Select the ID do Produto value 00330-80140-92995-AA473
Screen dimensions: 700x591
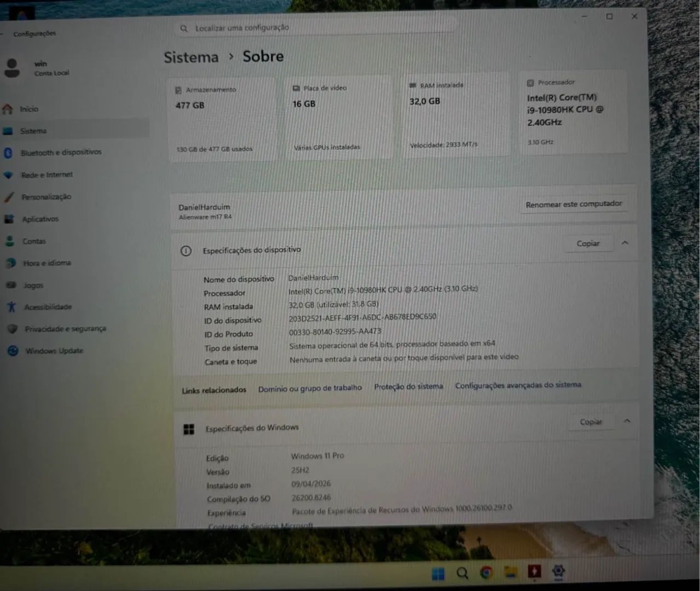(335, 331)
